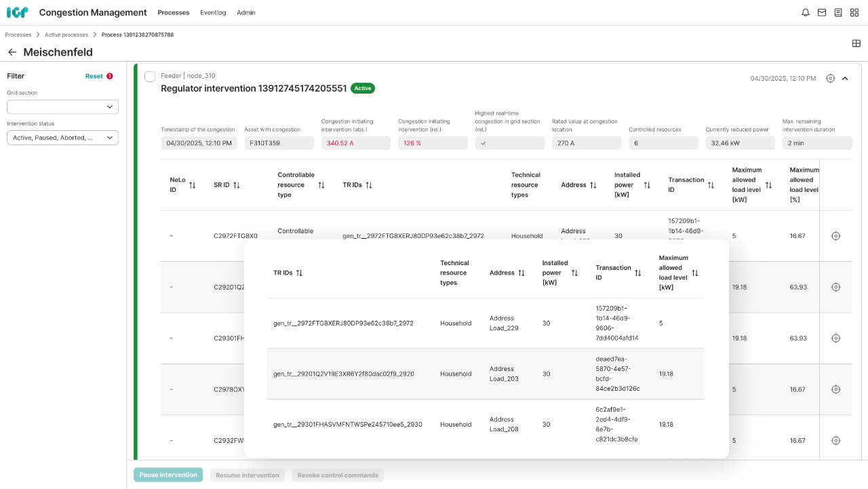Sort by SR ID column
Image resolution: width=868 pixels, height=489 pixels.
click(x=236, y=185)
